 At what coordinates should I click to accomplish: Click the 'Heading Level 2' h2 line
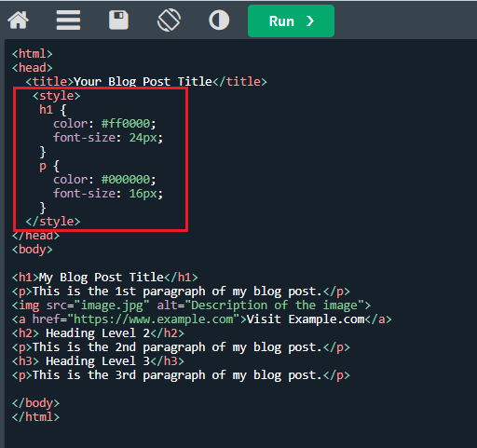click(98, 333)
